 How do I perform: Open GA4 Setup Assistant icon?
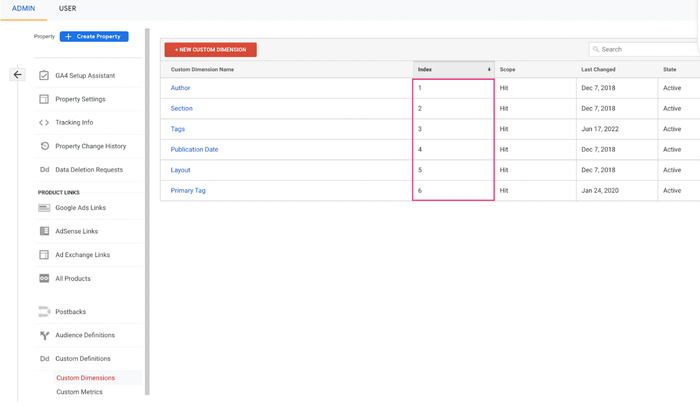44,76
